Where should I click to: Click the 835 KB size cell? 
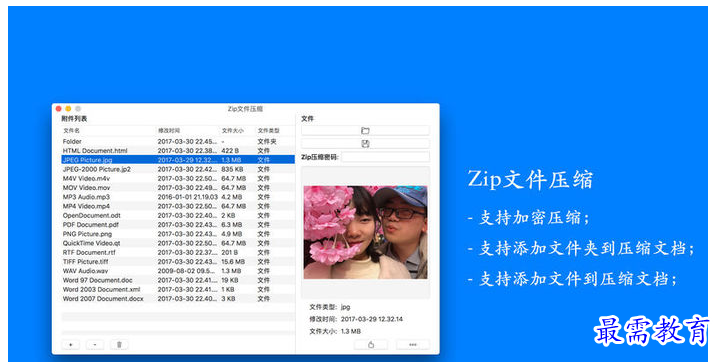(x=232, y=169)
